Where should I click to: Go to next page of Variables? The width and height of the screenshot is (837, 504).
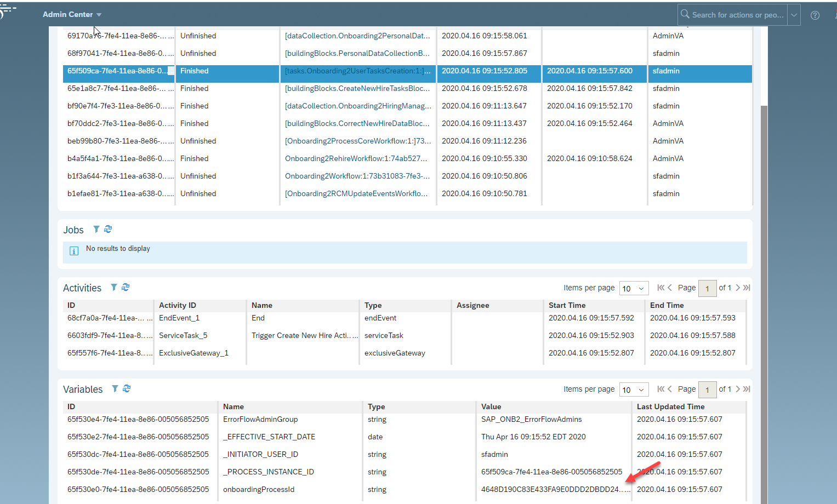(x=738, y=389)
